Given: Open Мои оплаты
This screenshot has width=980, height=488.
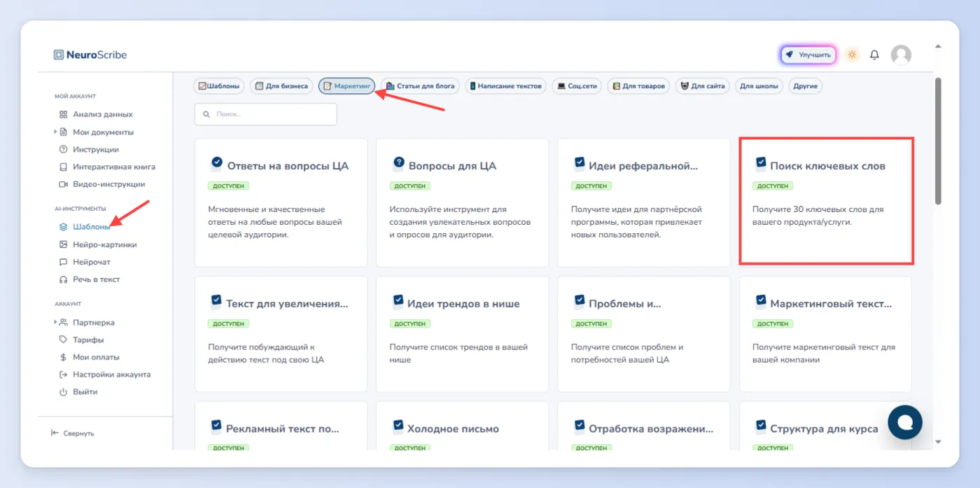Looking at the screenshot, I should point(89,357).
